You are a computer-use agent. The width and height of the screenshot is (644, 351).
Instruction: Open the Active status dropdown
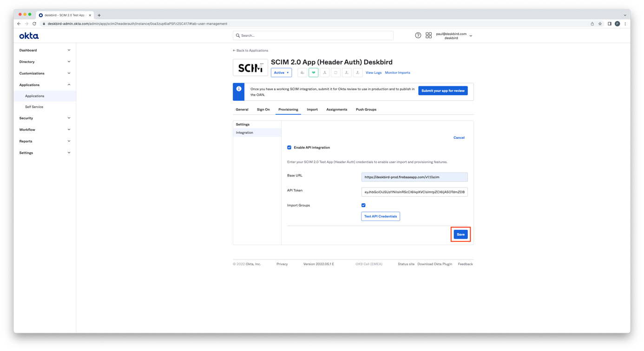[281, 72]
